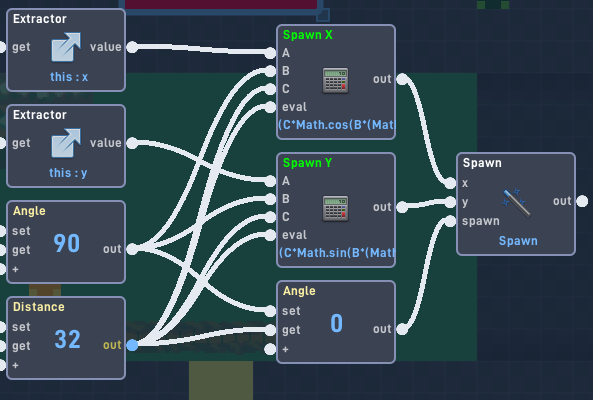Edit the 90 value in the Angle node
The image size is (593, 400).
pyautogui.click(x=67, y=243)
